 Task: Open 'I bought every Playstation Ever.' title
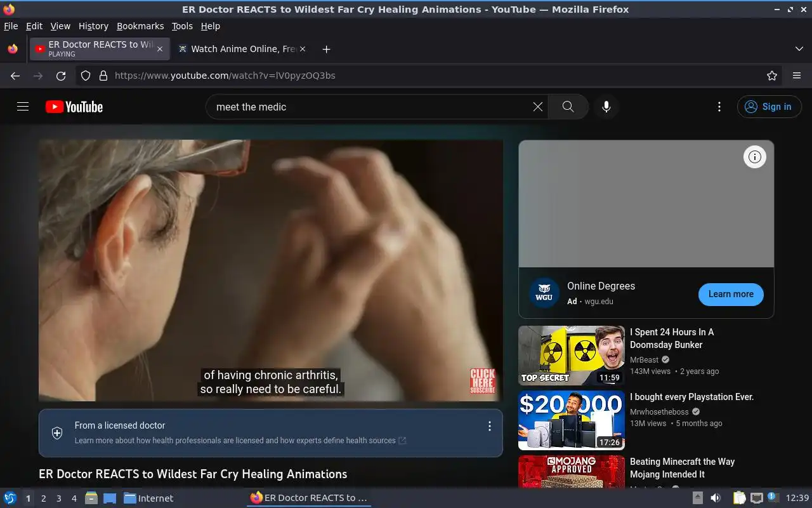point(691,397)
